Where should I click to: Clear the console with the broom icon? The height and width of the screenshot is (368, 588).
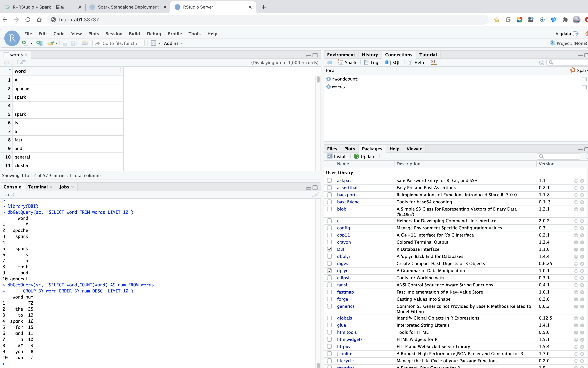click(x=316, y=195)
